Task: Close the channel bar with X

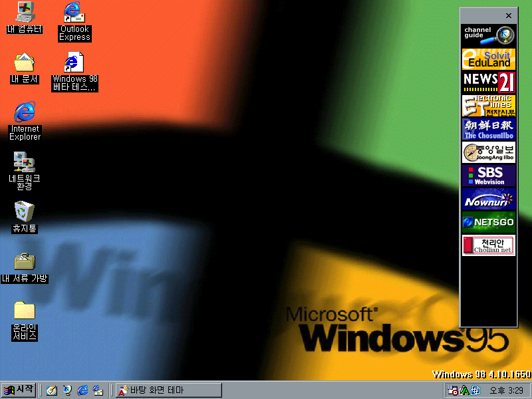Action: [x=509, y=15]
